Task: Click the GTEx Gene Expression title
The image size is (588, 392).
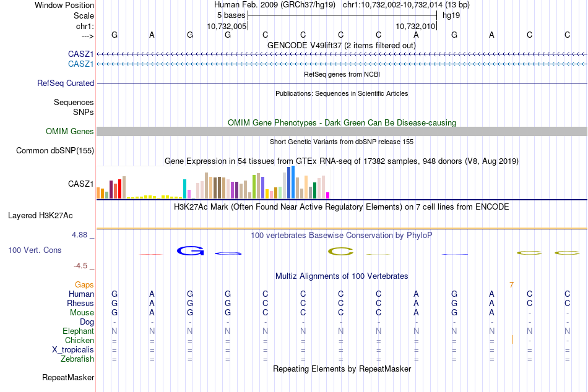Action: pos(342,161)
